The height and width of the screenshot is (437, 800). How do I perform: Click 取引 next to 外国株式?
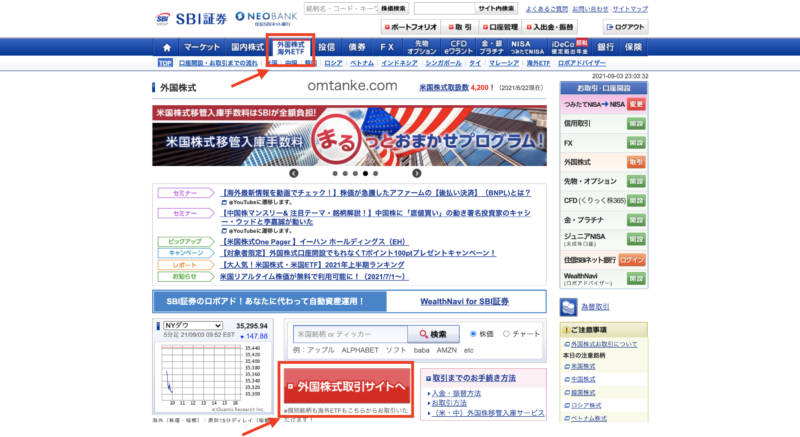[636, 162]
